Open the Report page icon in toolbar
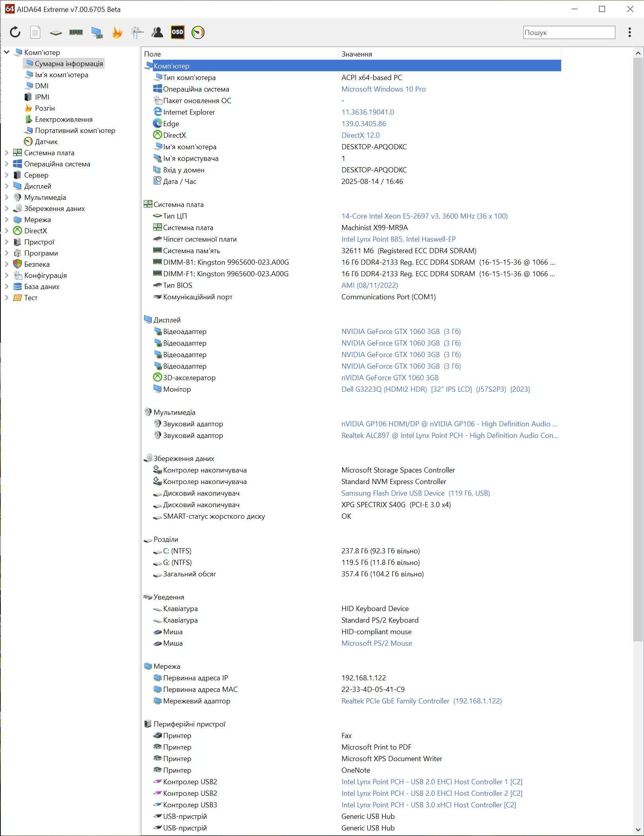This screenshot has height=836, width=644. 35,32
